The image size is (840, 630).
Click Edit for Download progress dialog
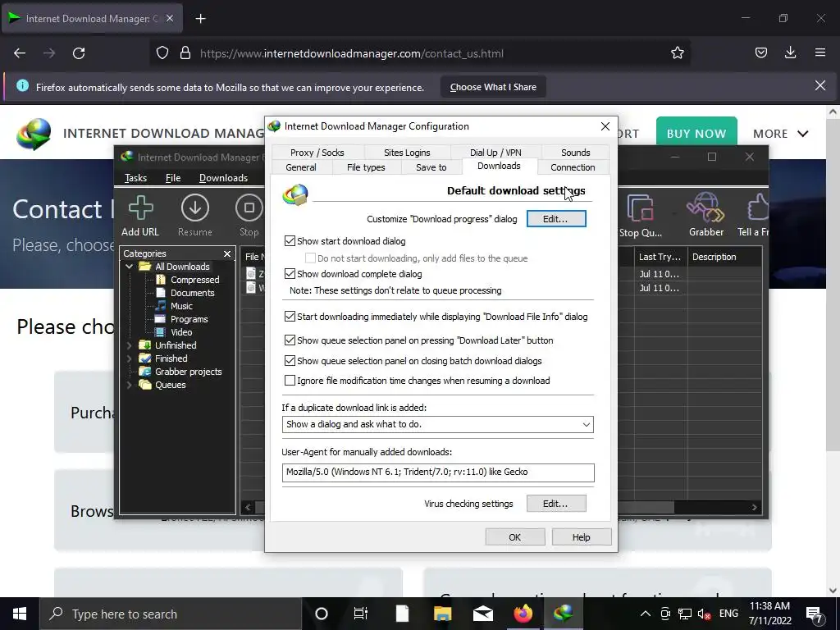click(x=556, y=218)
